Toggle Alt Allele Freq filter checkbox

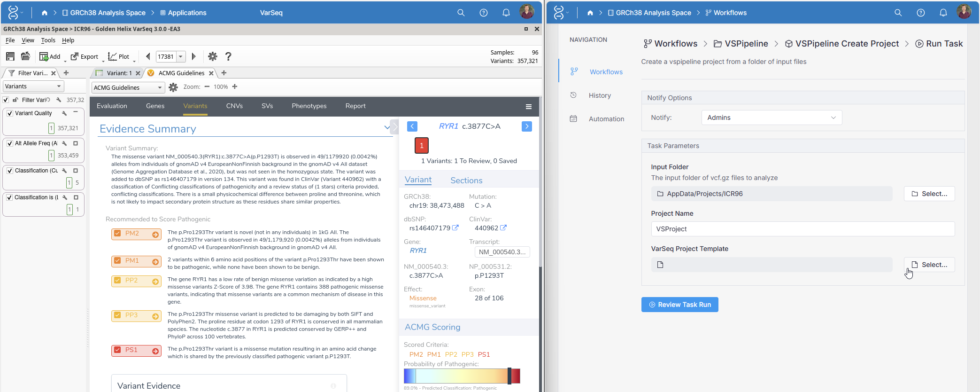pos(10,143)
